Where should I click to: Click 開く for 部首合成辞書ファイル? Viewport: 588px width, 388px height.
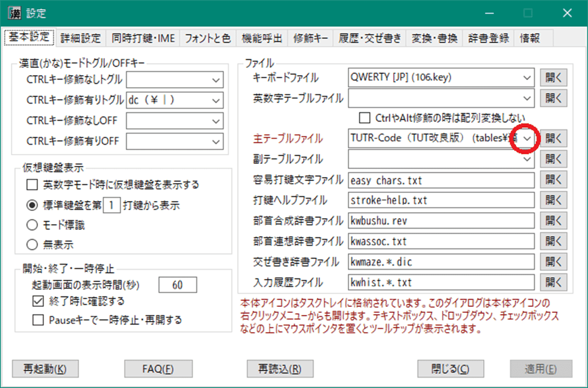tap(553, 221)
